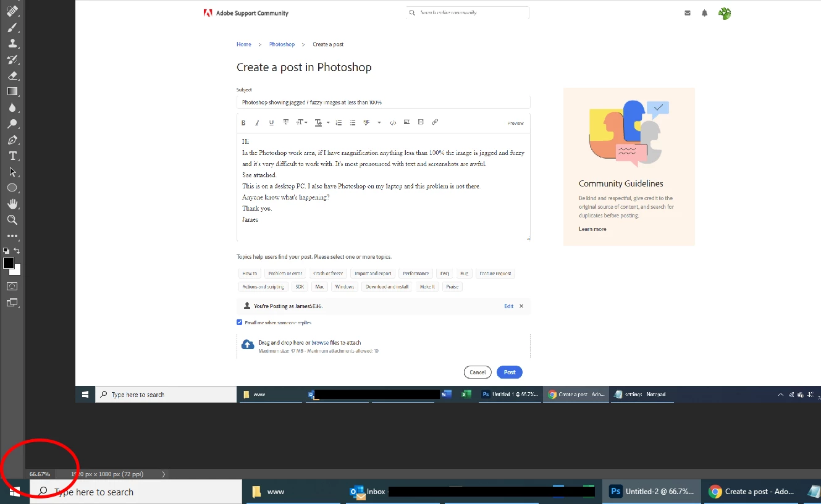Click the 66.67% zoom level field
Image resolution: width=821 pixels, height=504 pixels.
click(x=40, y=474)
